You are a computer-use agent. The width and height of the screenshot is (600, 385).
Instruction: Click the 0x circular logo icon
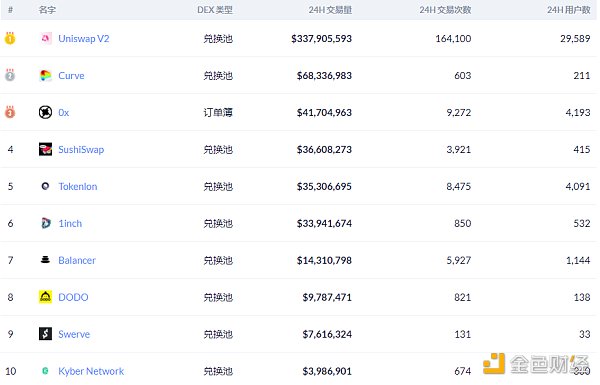(46, 113)
